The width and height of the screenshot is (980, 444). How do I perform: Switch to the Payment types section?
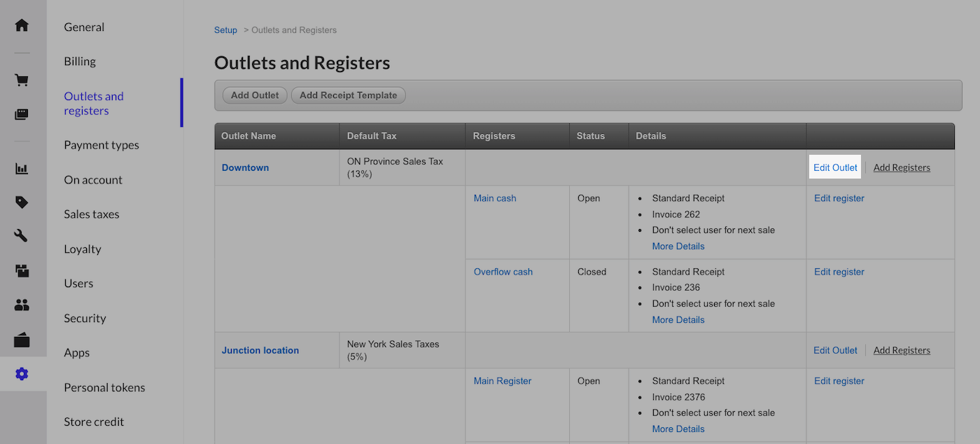point(101,144)
